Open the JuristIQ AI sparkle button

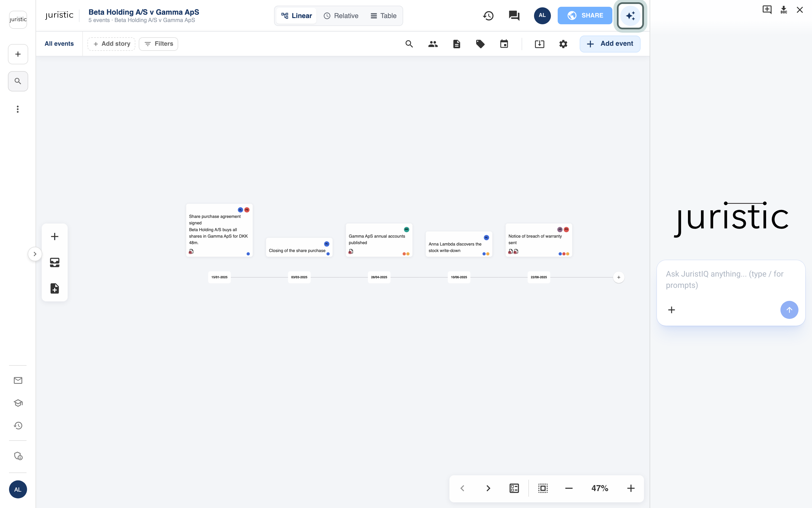coord(630,16)
